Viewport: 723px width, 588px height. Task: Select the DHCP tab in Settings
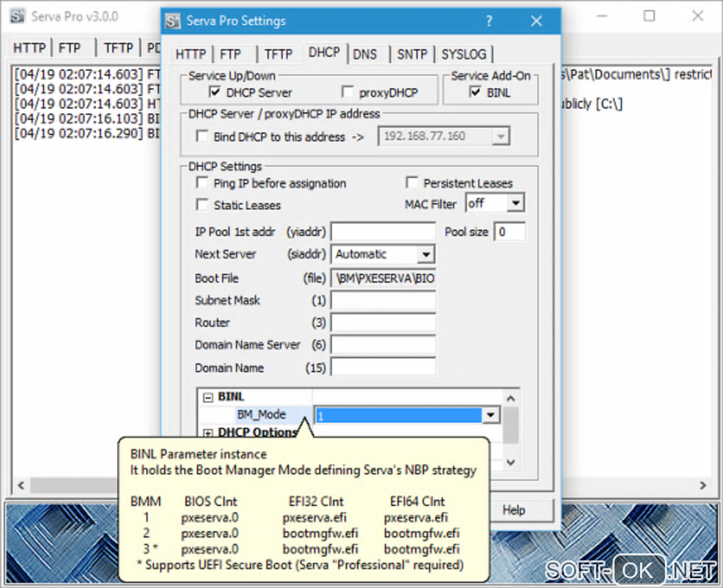tap(324, 52)
